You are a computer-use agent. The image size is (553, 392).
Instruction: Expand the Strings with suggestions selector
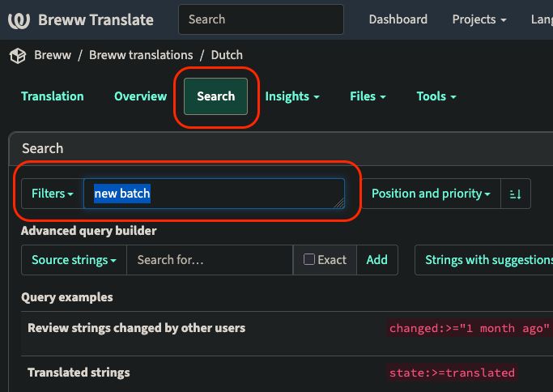click(x=486, y=260)
